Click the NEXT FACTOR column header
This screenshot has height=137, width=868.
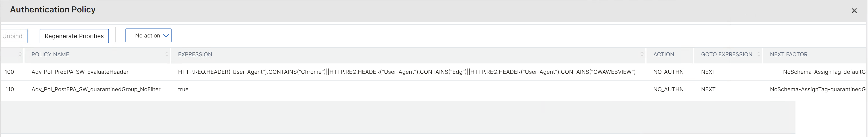click(x=789, y=54)
